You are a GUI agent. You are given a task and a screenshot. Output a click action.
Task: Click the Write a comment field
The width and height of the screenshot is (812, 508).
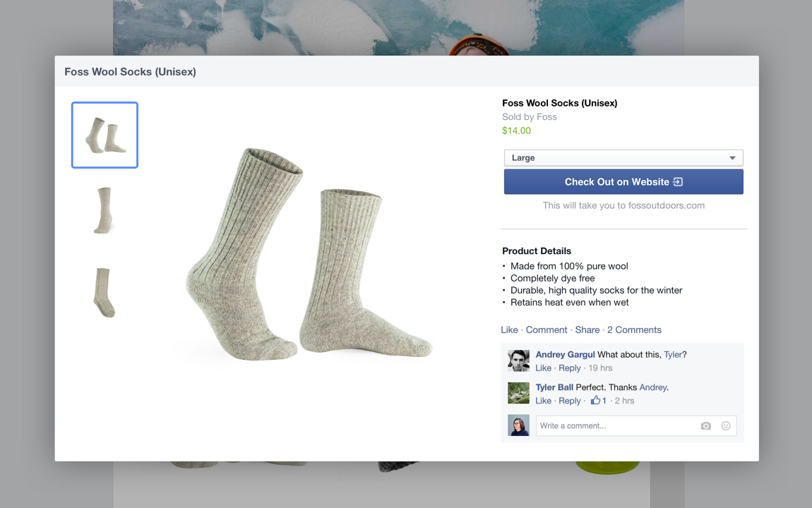636,425
